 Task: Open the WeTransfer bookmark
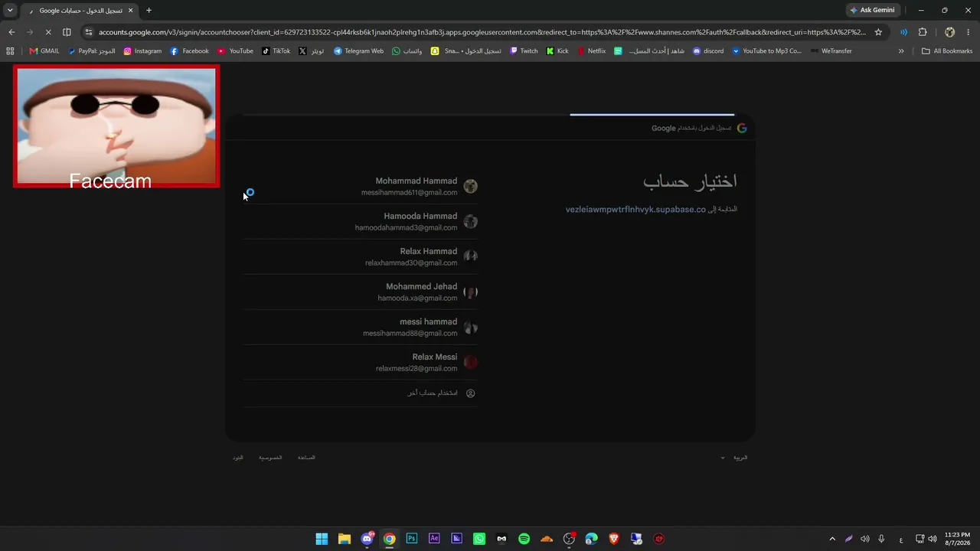click(831, 51)
